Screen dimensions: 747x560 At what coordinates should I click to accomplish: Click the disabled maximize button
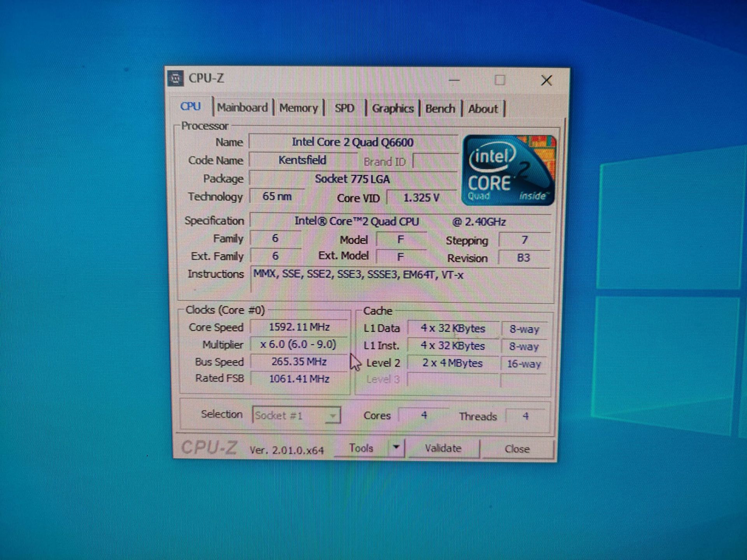pos(500,80)
